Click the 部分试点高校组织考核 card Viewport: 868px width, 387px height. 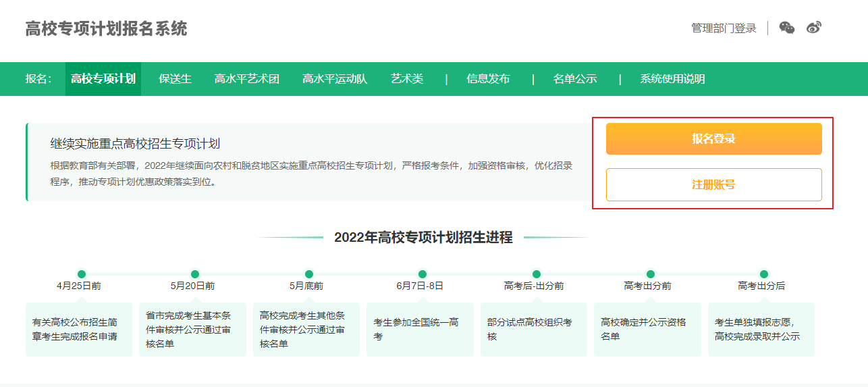(533, 329)
